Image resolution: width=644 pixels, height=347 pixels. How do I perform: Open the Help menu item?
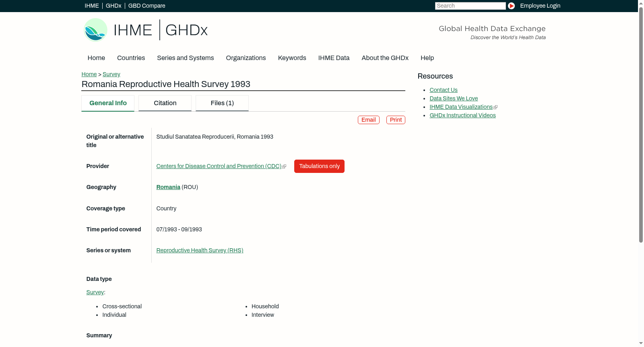pyautogui.click(x=427, y=58)
